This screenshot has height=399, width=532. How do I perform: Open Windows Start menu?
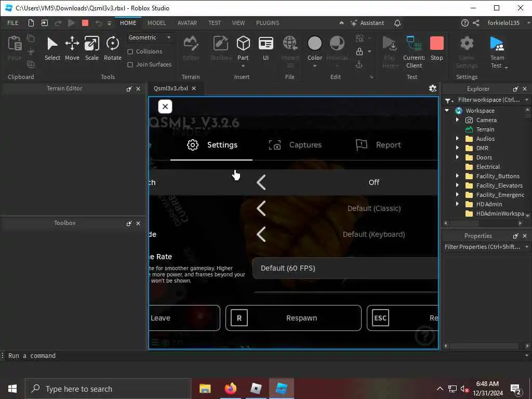(12, 389)
